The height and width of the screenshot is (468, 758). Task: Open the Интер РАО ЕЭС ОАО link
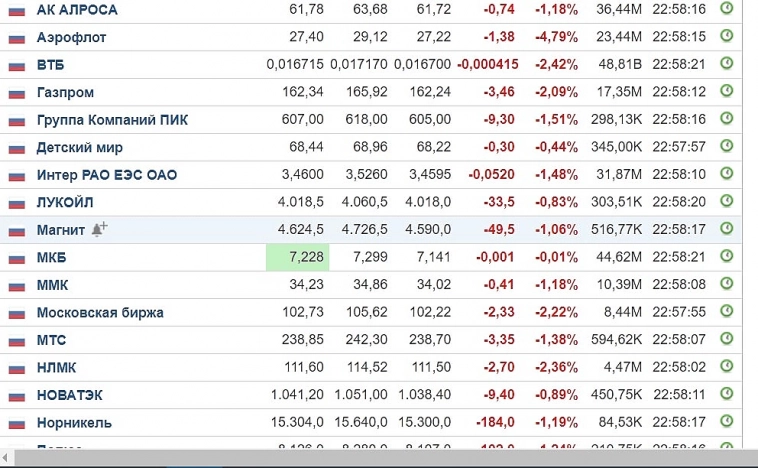point(107,175)
